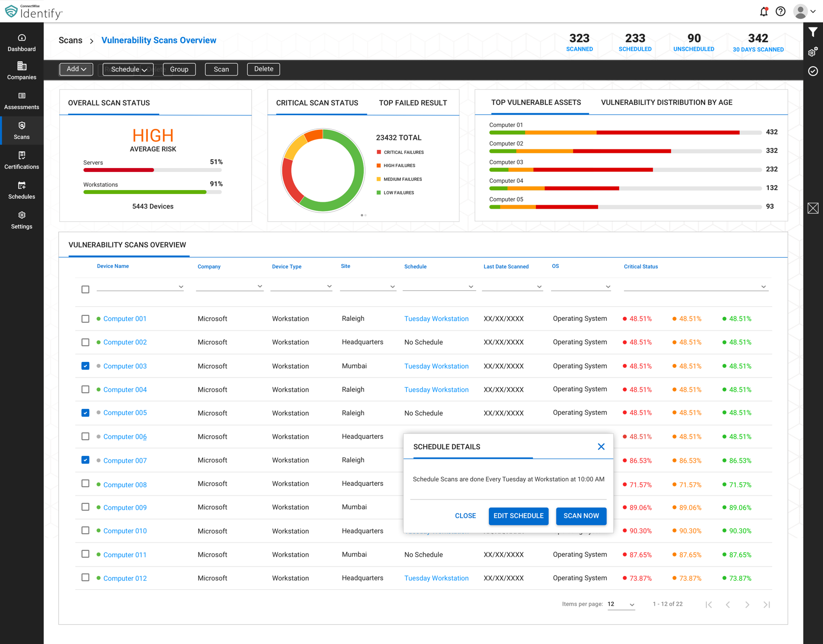This screenshot has width=823, height=644.
Task: Check the Computer 001 row checkbox
Action: pos(85,319)
